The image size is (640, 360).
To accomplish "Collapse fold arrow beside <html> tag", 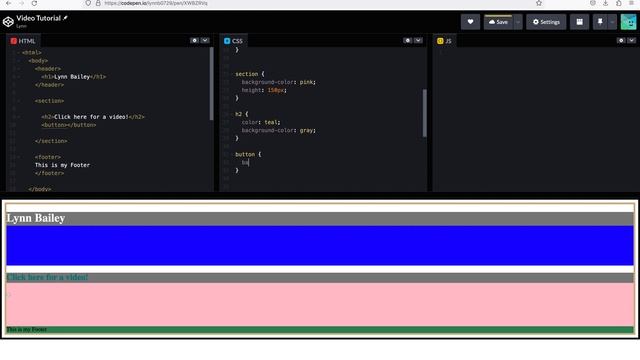I will [19, 53].
